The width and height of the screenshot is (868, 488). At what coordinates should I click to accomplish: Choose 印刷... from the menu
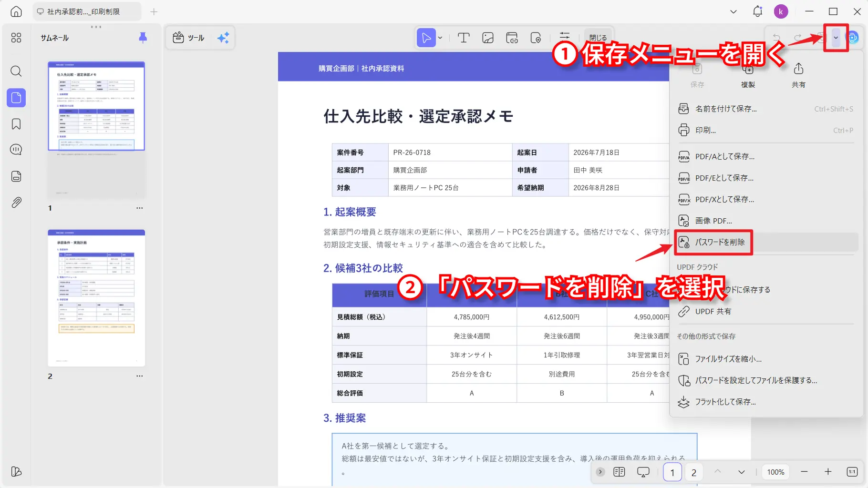(765, 130)
